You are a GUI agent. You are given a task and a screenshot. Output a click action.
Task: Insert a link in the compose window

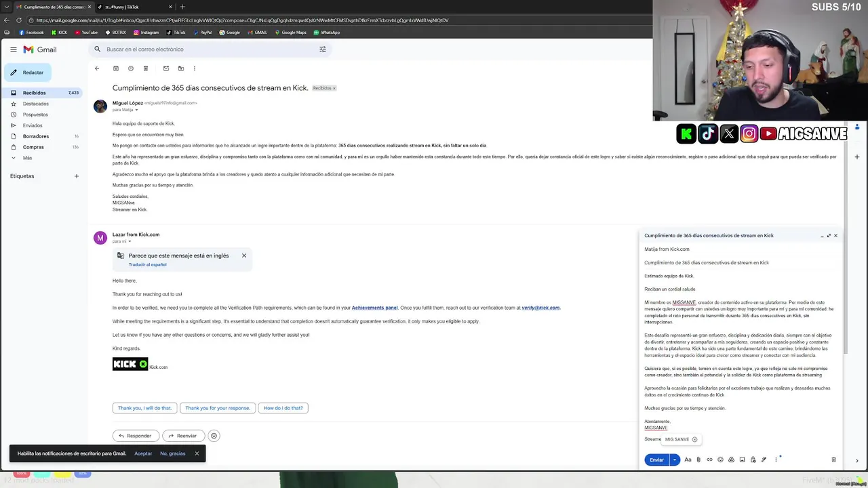pyautogui.click(x=709, y=460)
